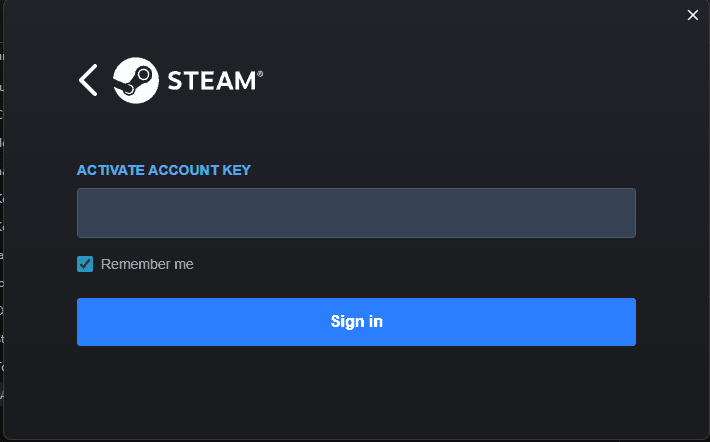This screenshot has height=442, width=710.
Task: Dismiss the Steam sign-in window
Action: pyautogui.click(x=692, y=15)
